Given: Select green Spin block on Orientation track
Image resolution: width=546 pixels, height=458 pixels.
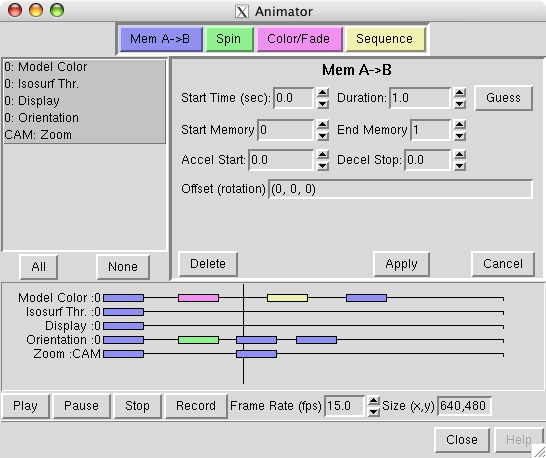Looking at the screenshot, I should tap(198, 340).
